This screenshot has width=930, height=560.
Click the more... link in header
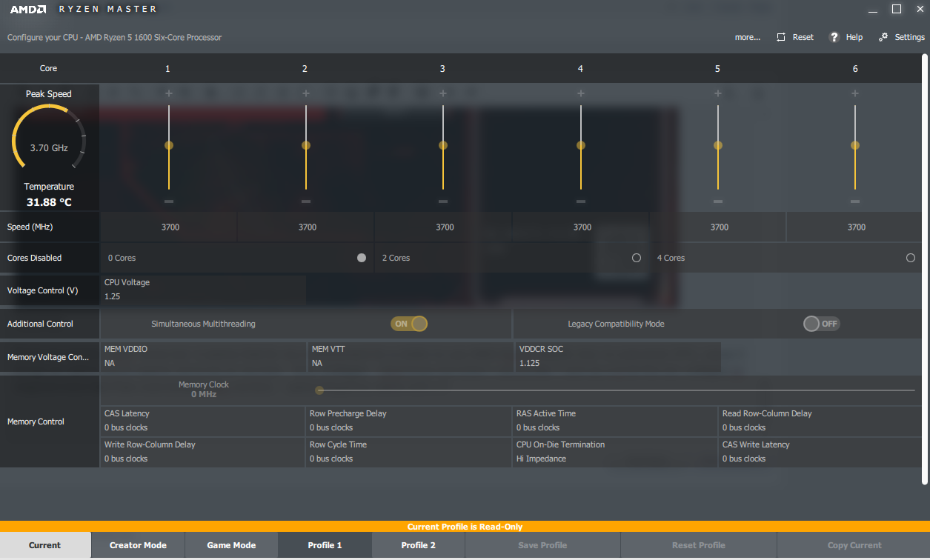point(748,37)
